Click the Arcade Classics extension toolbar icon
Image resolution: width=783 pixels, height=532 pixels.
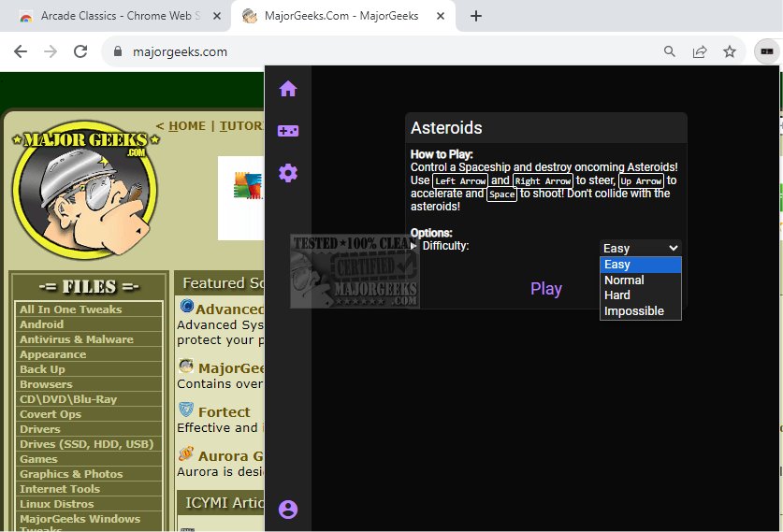766,51
